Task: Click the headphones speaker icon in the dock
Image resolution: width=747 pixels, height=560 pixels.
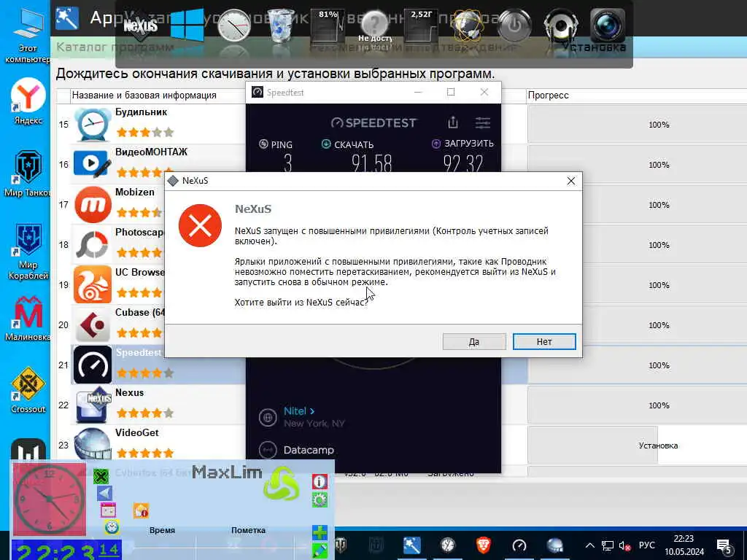Action: 561,26
